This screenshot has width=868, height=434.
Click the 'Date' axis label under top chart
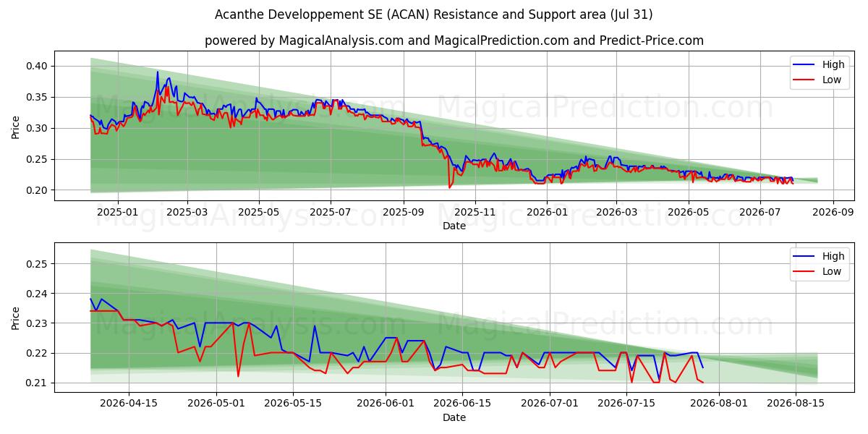(x=454, y=226)
